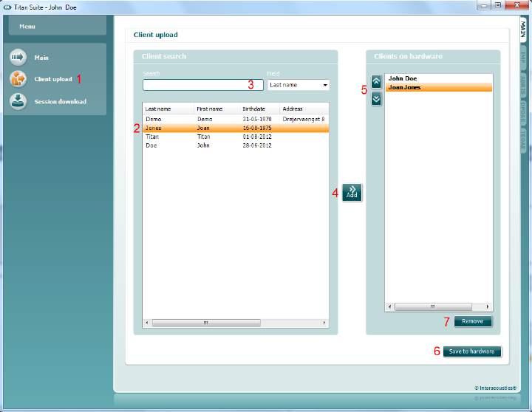The image size is (532, 412).
Task: Switch to the MAIN vertical tab
Action: coord(523,30)
